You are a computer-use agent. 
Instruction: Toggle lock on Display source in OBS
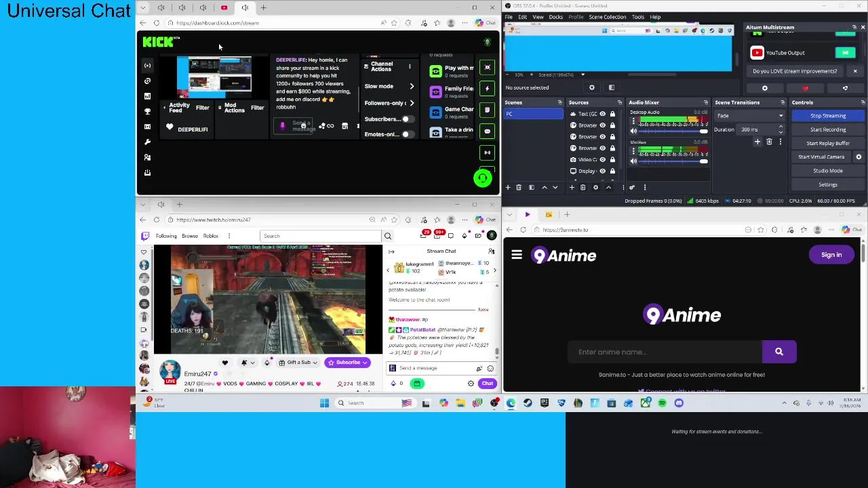(612, 171)
